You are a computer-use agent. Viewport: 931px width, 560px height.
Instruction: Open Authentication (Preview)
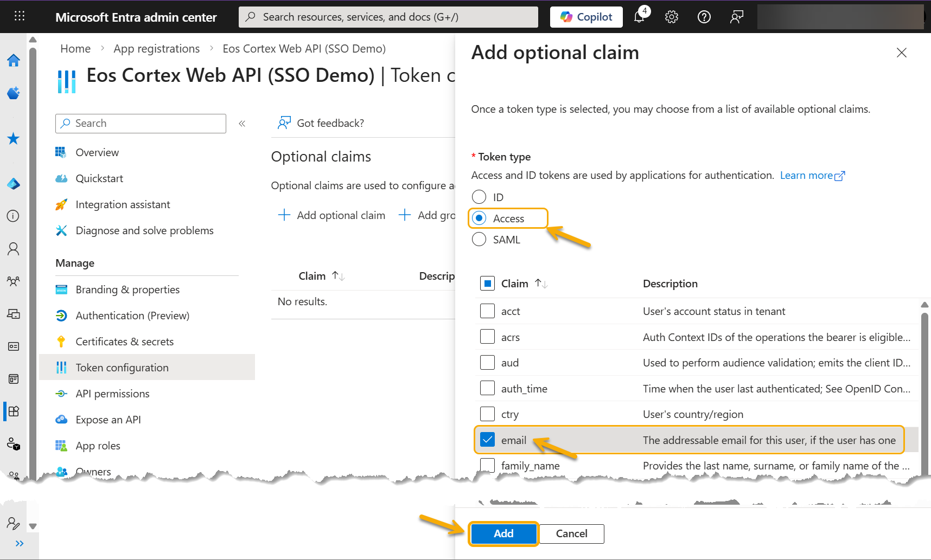132,316
